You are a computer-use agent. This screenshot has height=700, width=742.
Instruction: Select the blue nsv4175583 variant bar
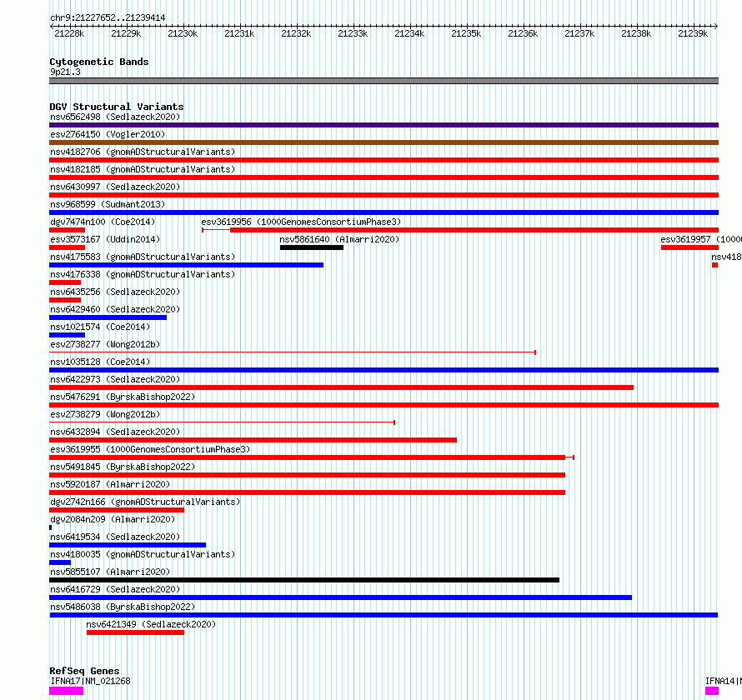[x=187, y=265]
